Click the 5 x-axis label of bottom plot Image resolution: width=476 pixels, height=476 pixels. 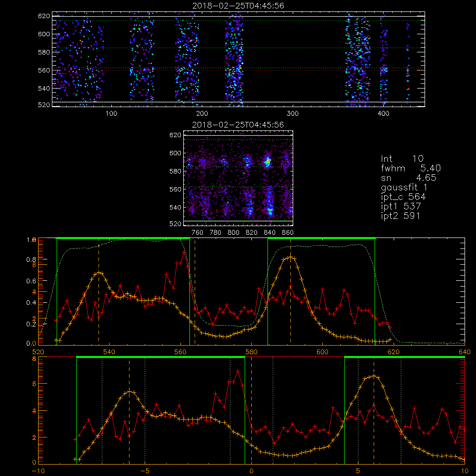tap(358, 471)
